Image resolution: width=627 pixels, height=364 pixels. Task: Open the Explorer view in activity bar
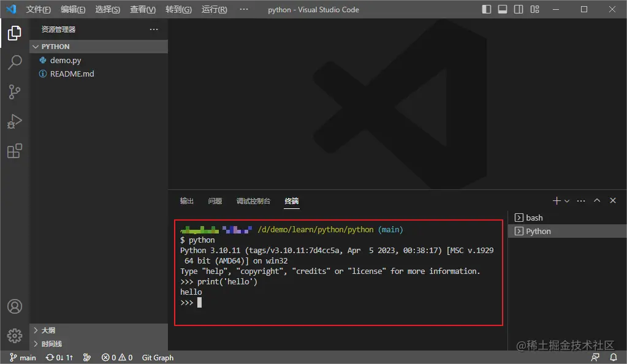pyautogui.click(x=14, y=33)
